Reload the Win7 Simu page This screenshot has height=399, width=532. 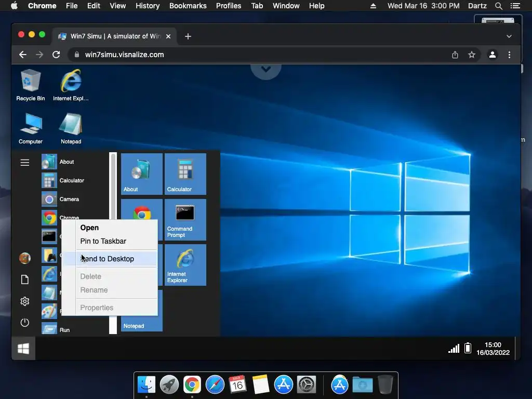[x=56, y=55]
